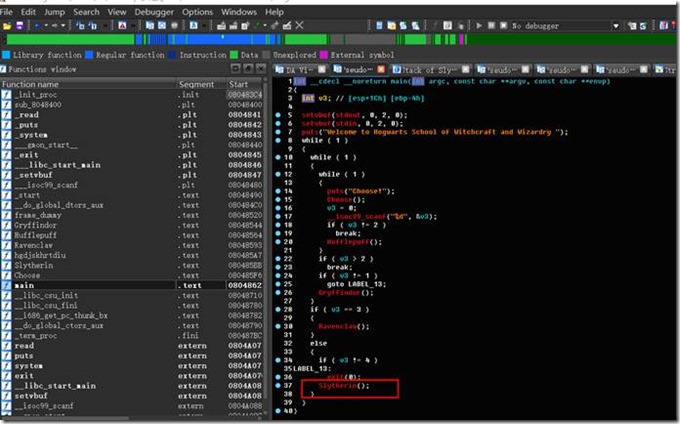The image size is (680, 424).
Task: Open the Options menu
Action: 197,12
